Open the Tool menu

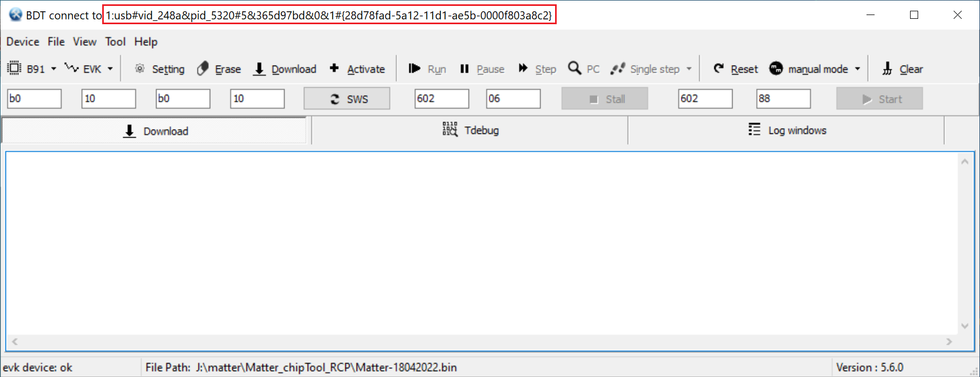(115, 41)
